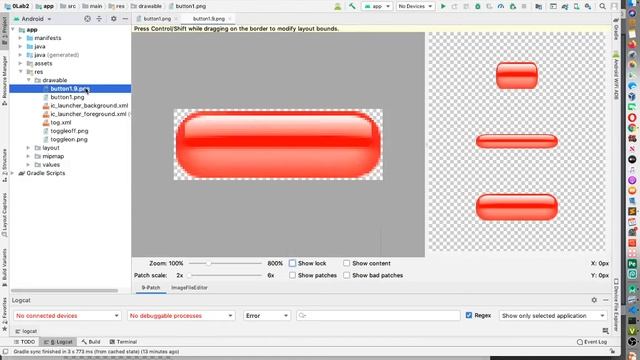This screenshot has width=640, height=360.
Task: Open the app run configuration dropdown
Action: coord(377,6)
